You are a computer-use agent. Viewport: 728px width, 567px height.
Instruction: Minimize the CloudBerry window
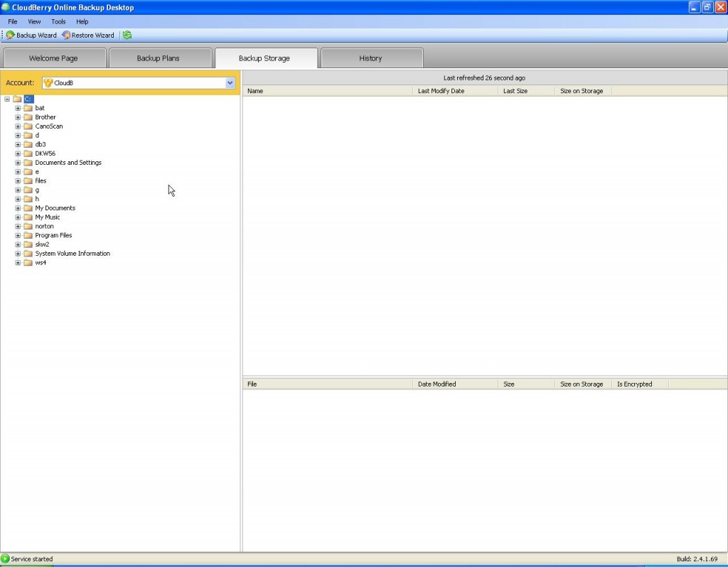click(x=694, y=7)
